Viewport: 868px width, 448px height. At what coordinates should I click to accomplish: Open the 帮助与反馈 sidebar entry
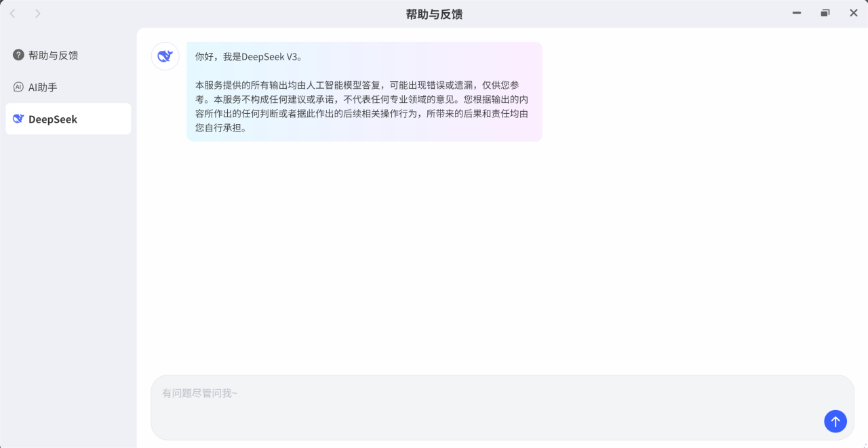tap(54, 55)
